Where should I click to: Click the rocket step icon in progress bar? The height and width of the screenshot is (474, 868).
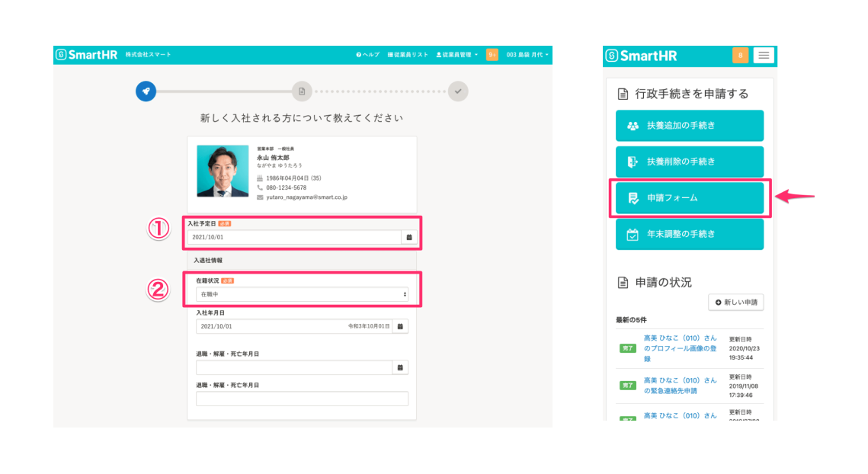pyautogui.click(x=146, y=91)
